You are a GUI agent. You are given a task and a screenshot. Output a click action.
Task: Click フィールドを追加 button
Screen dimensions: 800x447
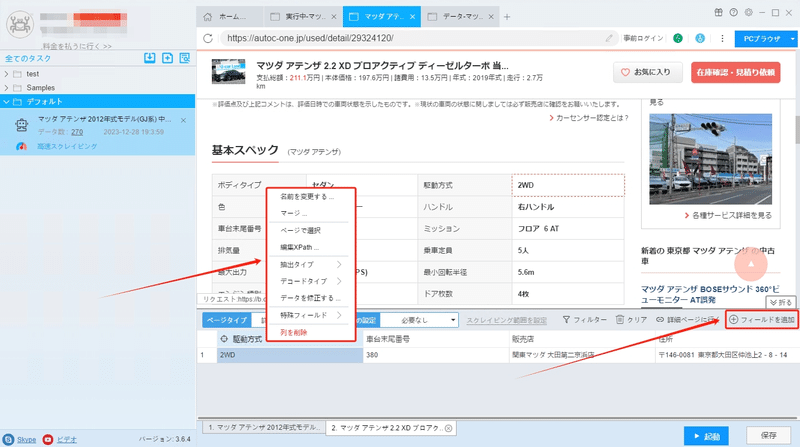coord(761,320)
